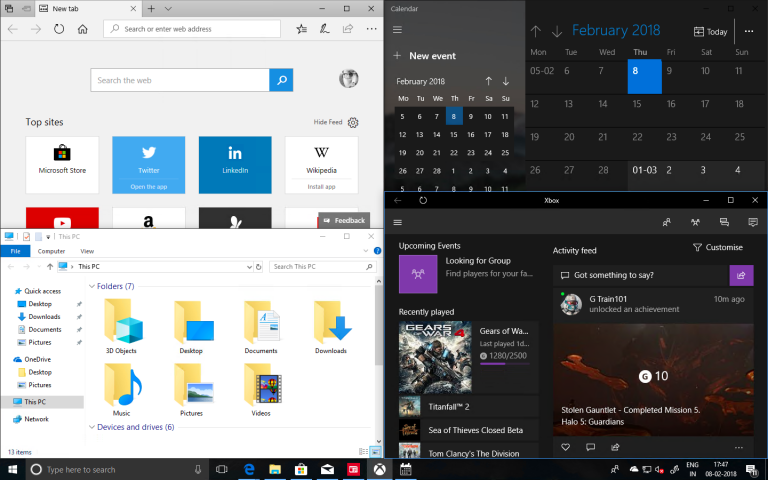Screen dimensions: 768x480
Task: Open Xbox messages icon
Action: coord(724,222)
